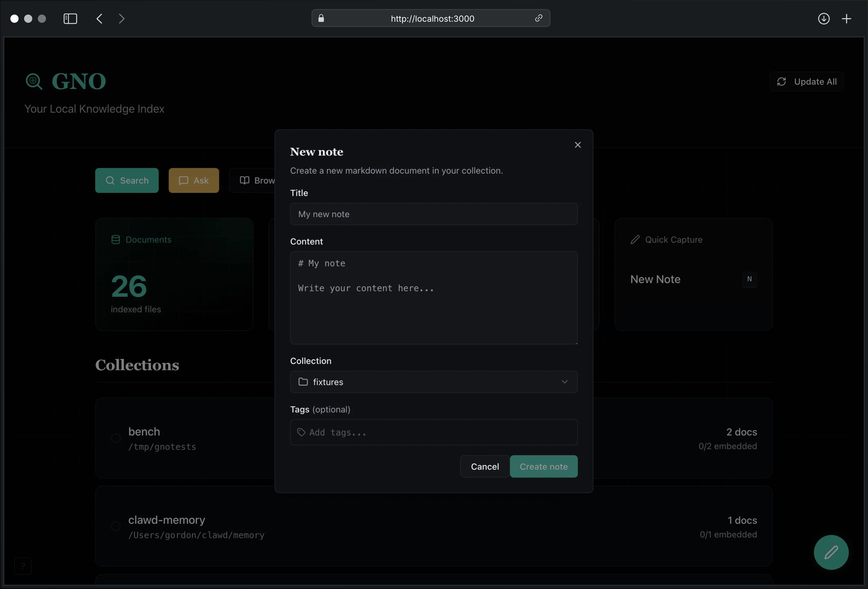Click the Quick Capture pencil icon

click(x=634, y=239)
